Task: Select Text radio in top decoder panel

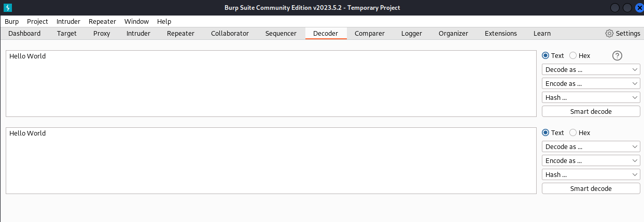Action: (x=545, y=55)
